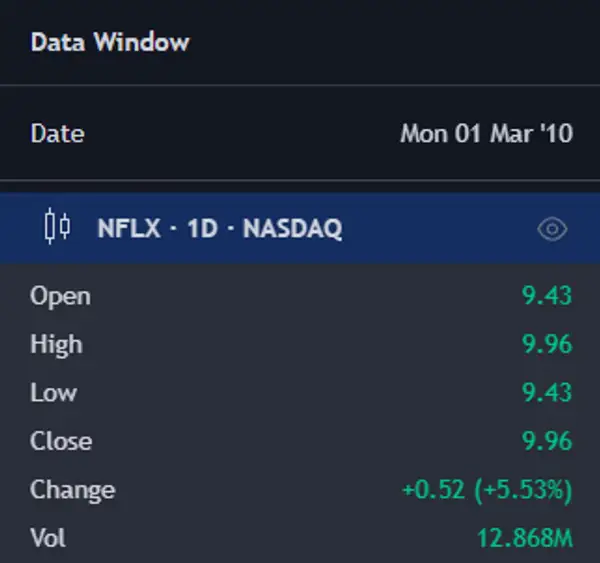The image size is (600, 563).
Task: Click the volume value 12.868M
Action: 525,538
